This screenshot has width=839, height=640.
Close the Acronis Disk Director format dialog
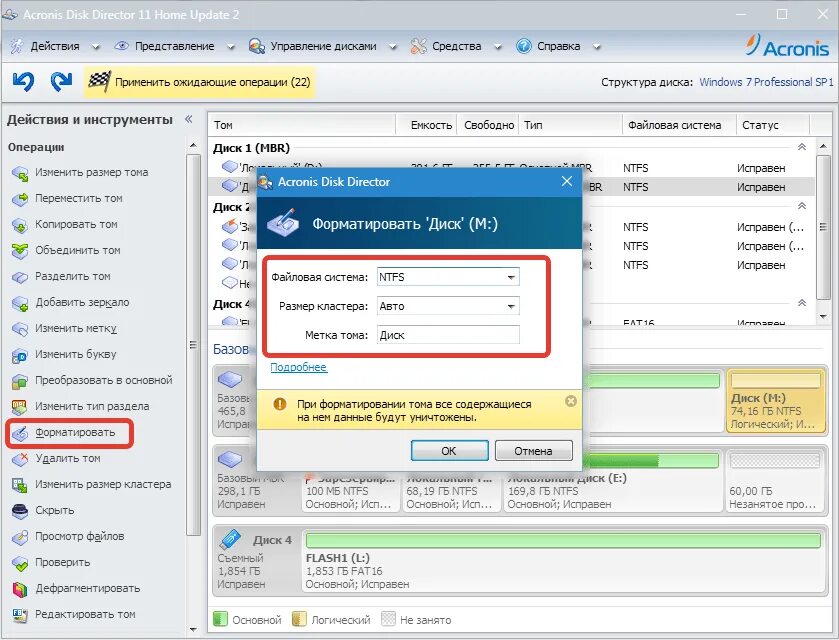click(x=567, y=181)
